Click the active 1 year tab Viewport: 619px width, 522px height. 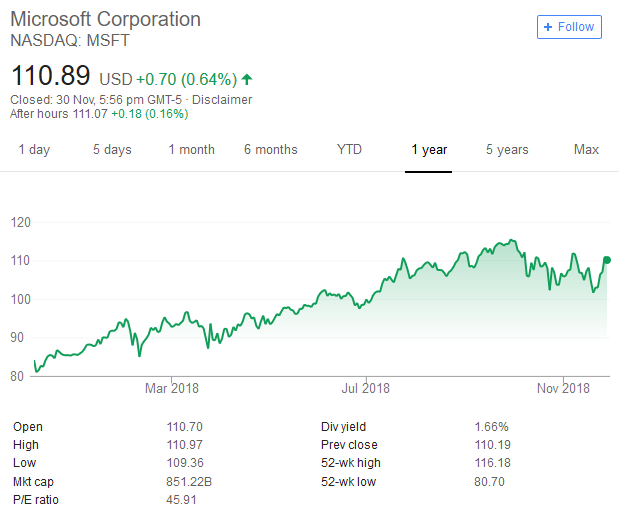(x=429, y=150)
